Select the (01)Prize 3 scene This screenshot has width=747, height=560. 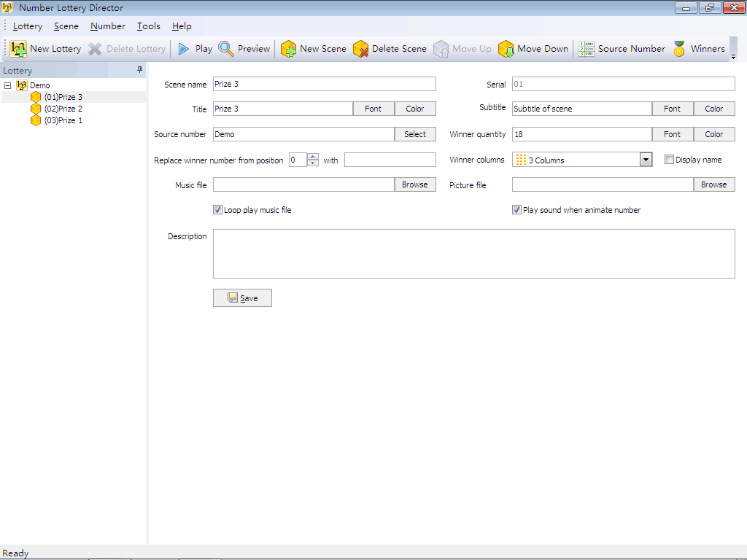63,97
